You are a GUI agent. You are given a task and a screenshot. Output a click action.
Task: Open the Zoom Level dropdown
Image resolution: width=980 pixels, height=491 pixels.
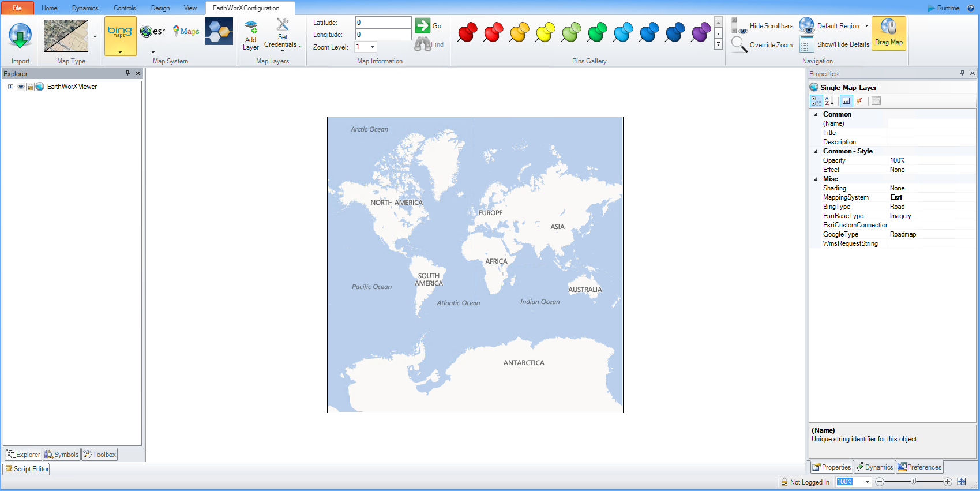372,47
